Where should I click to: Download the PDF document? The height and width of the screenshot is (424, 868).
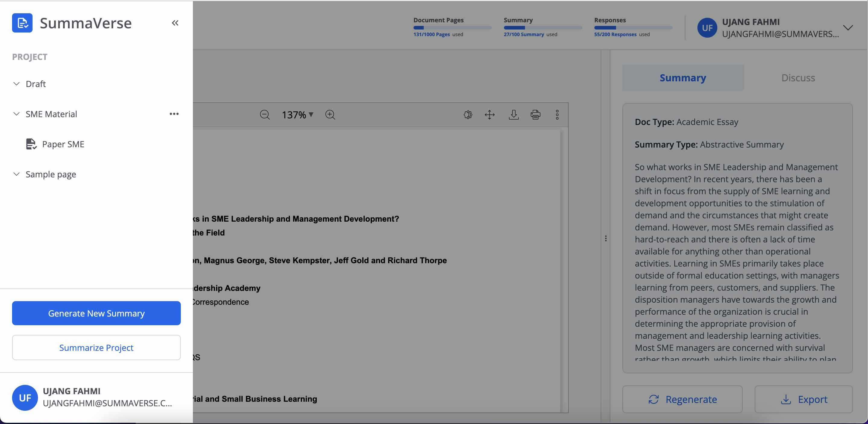[514, 115]
